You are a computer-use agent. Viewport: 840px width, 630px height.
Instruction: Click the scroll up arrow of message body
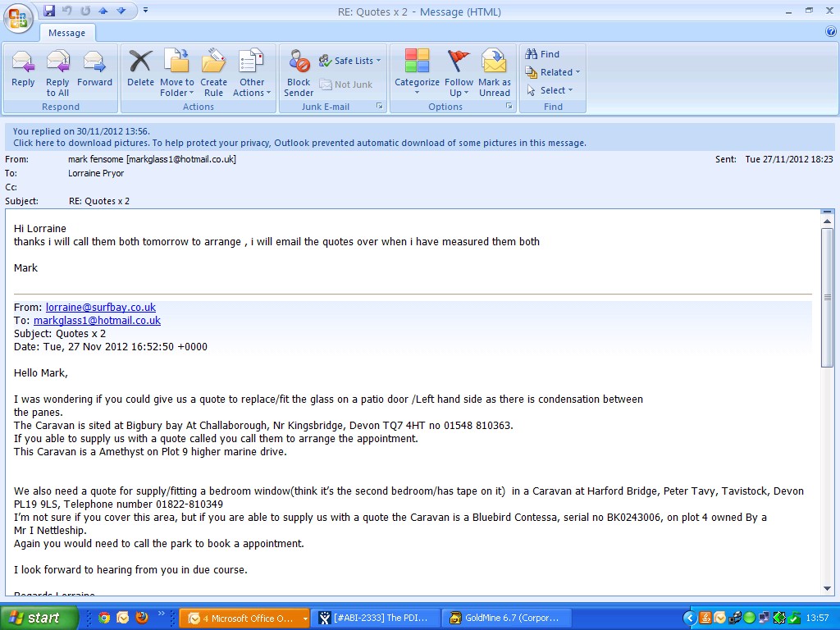[827, 221]
